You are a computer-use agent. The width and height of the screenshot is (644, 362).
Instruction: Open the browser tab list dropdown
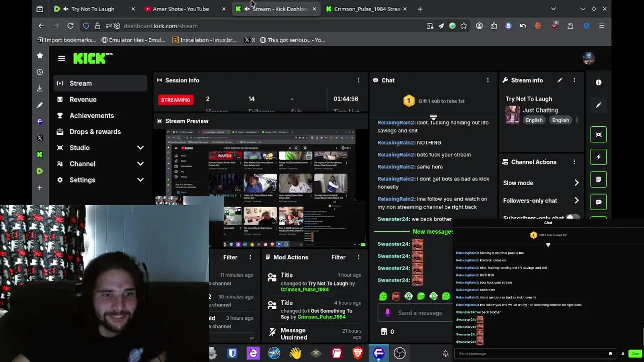(553, 9)
